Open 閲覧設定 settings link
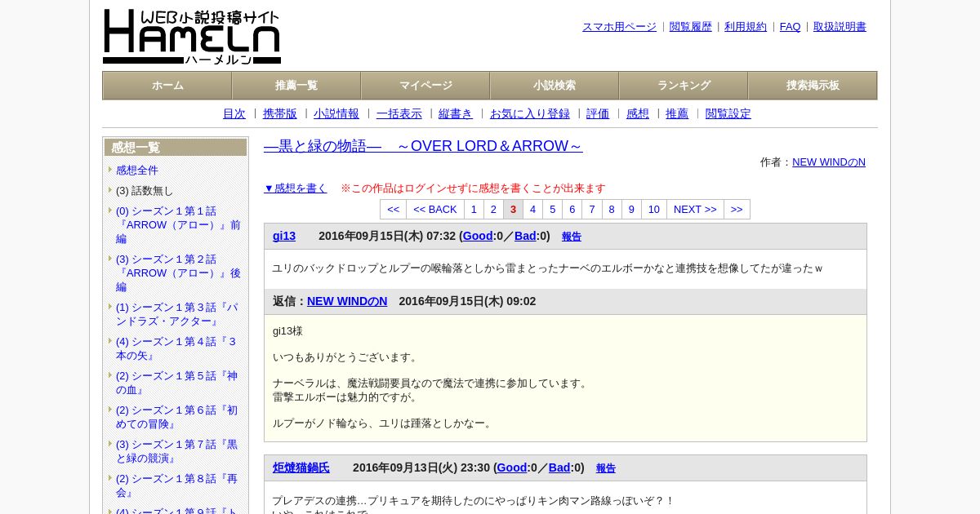Image resolution: width=980 pixels, height=514 pixels. pyautogui.click(x=728, y=114)
